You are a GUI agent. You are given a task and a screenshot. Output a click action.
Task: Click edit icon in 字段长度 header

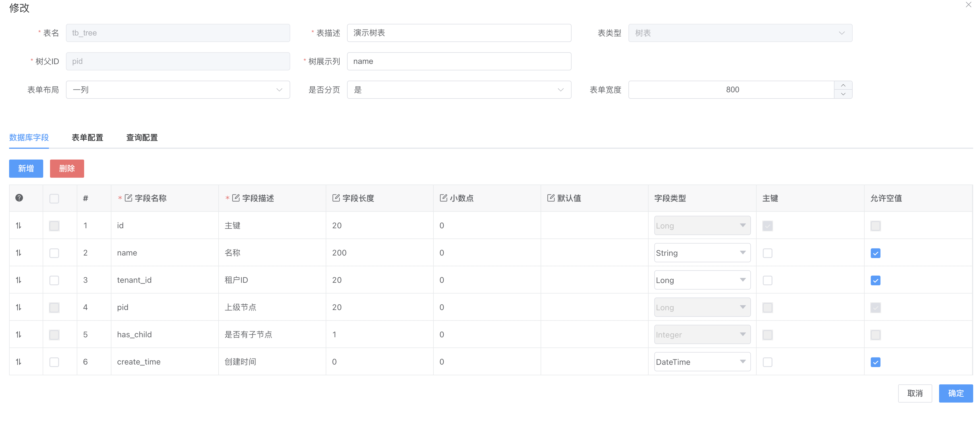(x=336, y=198)
